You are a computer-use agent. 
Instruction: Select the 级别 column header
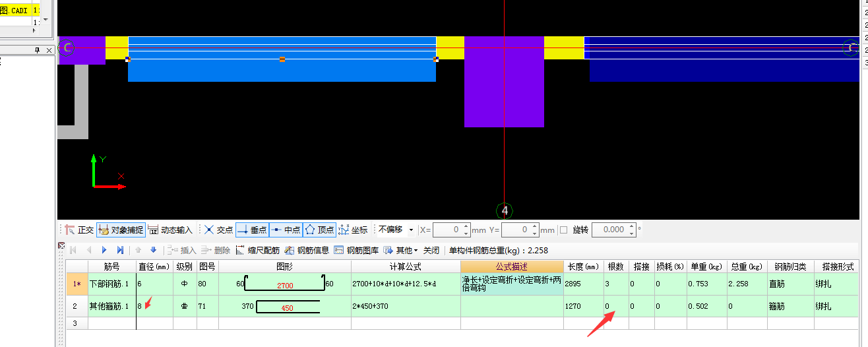point(185,267)
